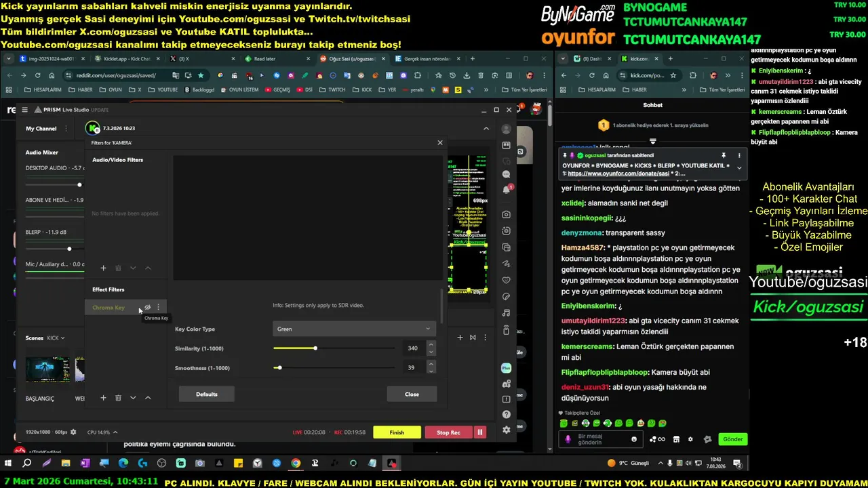Open PRISM chat bubble icon in sidebar
The height and width of the screenshot is (488, 868).
click(x=507, y=174)
